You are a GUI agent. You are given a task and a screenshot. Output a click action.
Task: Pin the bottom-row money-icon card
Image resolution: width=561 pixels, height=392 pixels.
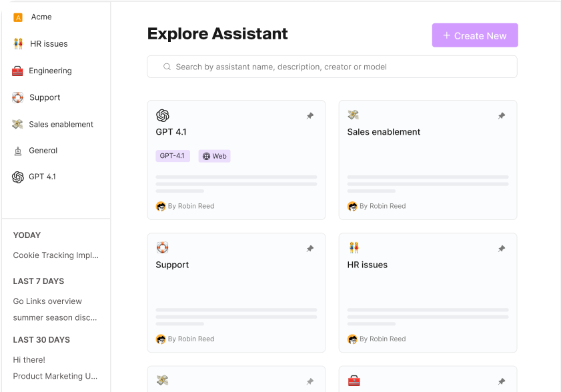pyautogui.click(x=310, y=381)
